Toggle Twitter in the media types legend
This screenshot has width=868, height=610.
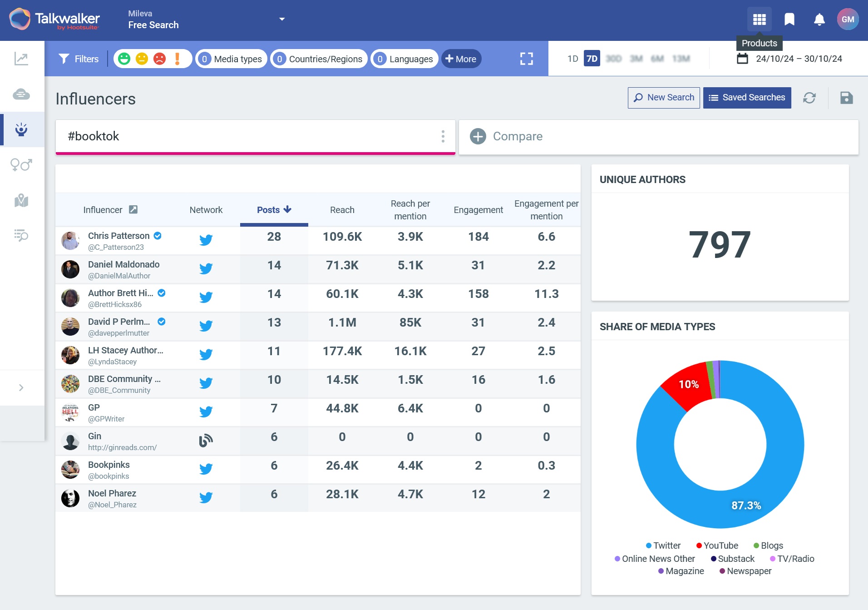point(663,546)
